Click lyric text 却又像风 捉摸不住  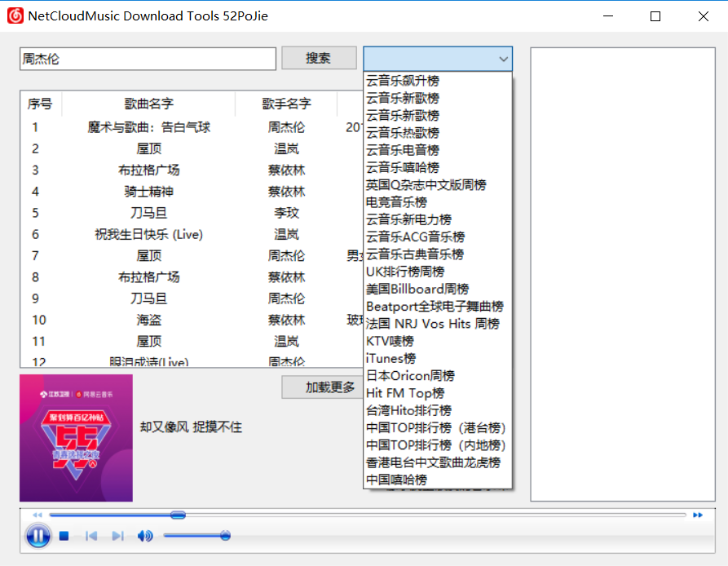tap(191, 427)
